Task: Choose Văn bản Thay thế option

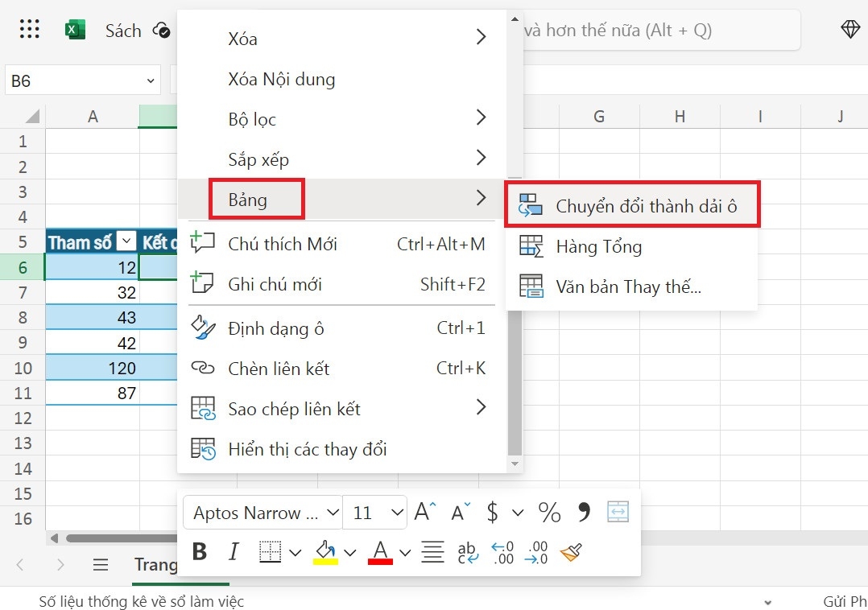Action: [x=631, y=286]
